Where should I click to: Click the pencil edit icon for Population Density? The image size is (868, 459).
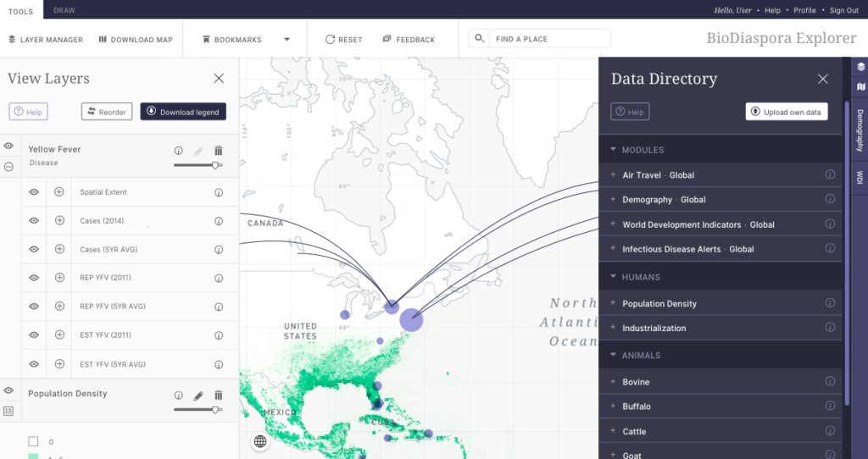pyautogui.click(x=198, y=395)
